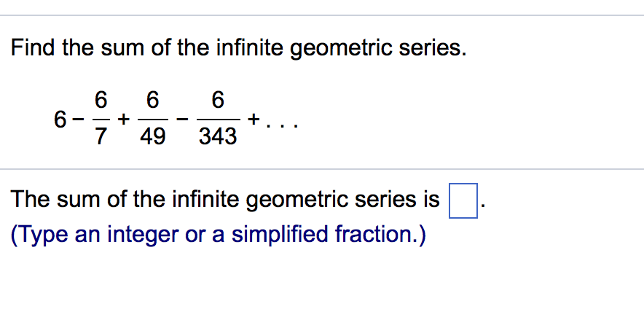Click the minus sign before the 6/343 fraction
Viewport: 644px width, 328px height.
(183, 118)
